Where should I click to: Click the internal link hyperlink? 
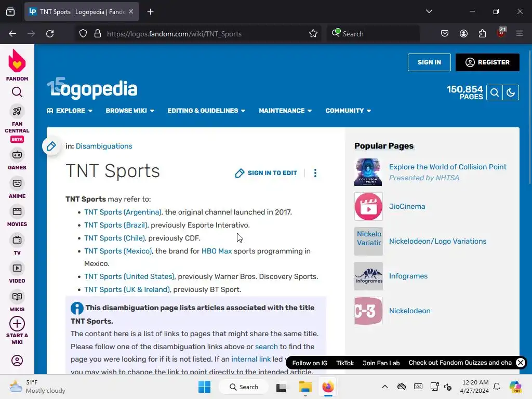(x=251, y=360)
